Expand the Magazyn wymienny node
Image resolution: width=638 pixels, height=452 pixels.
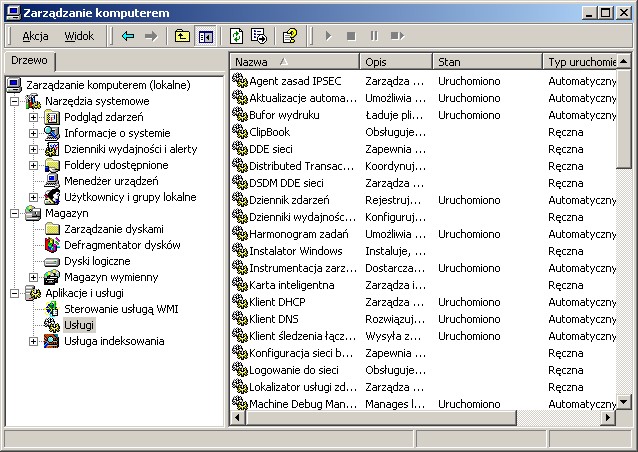(x=33, y=277)
